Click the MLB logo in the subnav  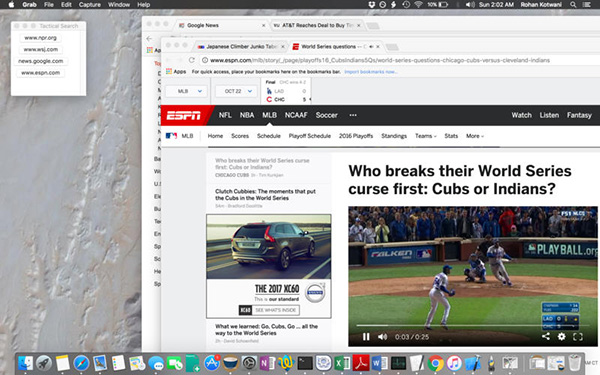tap(171, 136)
